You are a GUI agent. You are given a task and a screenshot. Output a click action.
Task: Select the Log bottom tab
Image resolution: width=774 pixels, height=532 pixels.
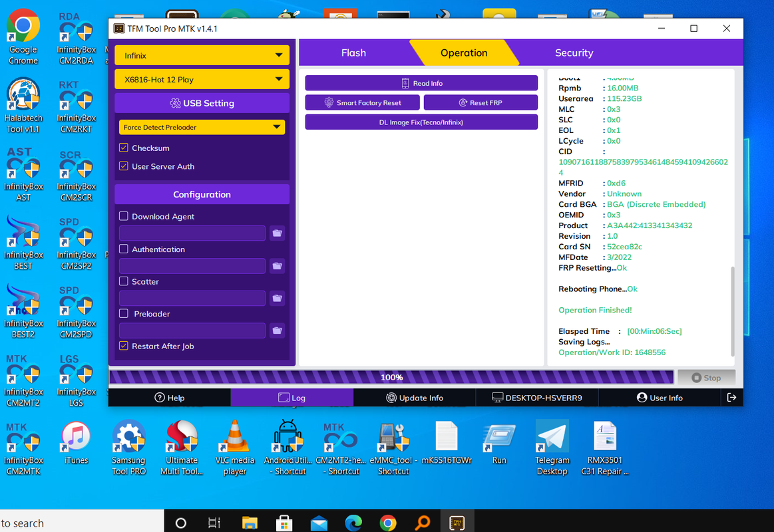pyautogui.click(x=291, y=398)
